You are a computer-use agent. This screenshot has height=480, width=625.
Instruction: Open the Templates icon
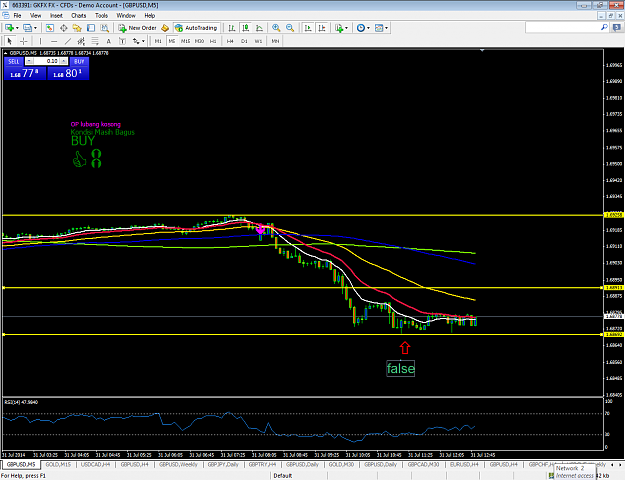(379, 28)
